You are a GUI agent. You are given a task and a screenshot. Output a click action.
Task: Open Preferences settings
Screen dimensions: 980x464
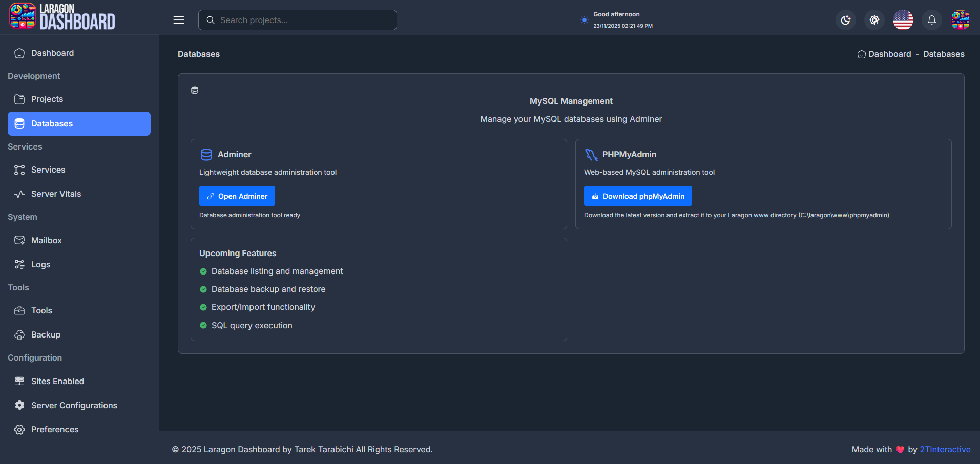[54, 429]
